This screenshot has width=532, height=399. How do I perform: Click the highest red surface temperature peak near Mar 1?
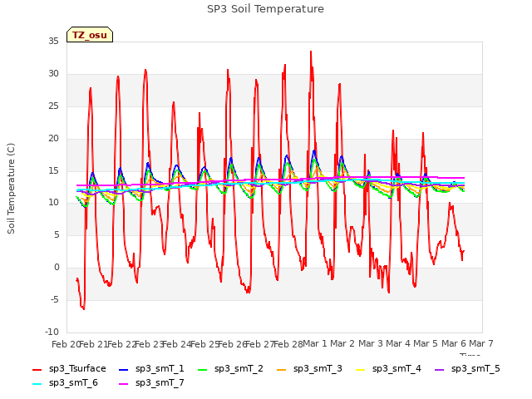click(x=311, y=52)
